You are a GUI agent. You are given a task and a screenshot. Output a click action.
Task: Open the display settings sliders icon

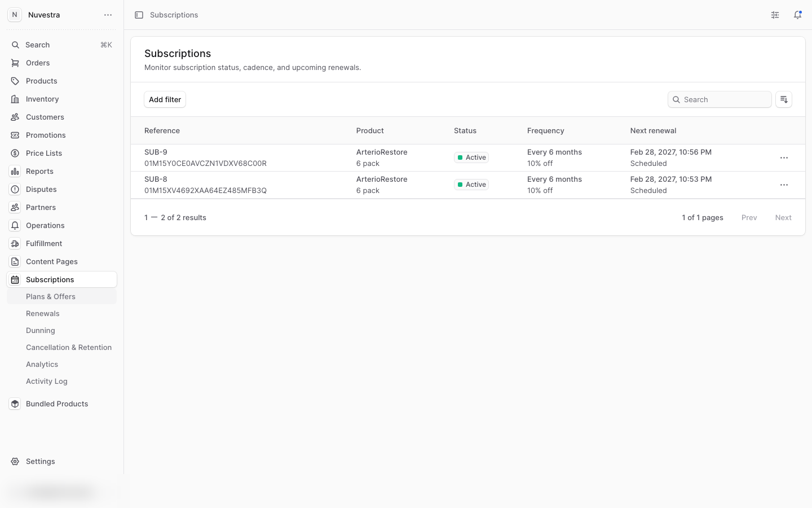click(775, 15)
